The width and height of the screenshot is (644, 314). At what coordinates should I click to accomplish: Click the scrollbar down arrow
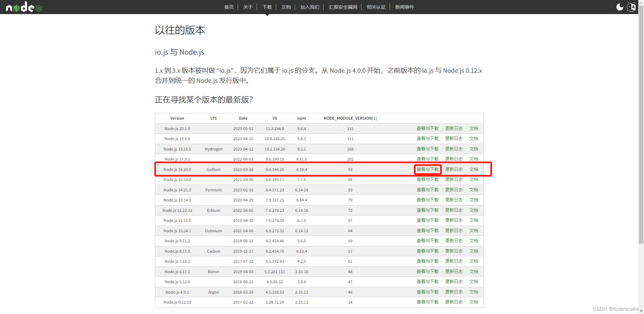coord(641,311)
